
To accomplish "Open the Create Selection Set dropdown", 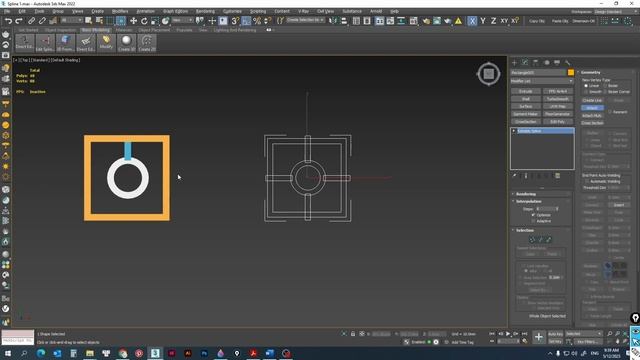I will 306,20.
